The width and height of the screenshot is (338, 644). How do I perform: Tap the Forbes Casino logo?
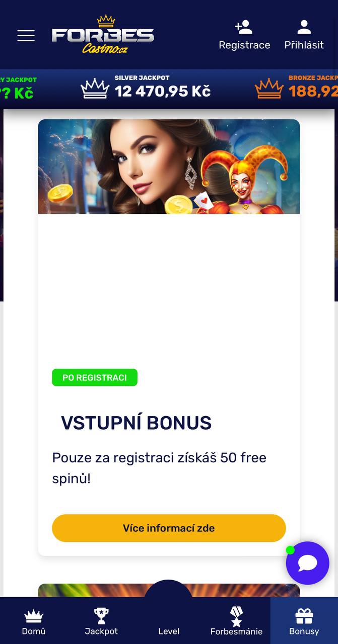[x=103, y=34]
